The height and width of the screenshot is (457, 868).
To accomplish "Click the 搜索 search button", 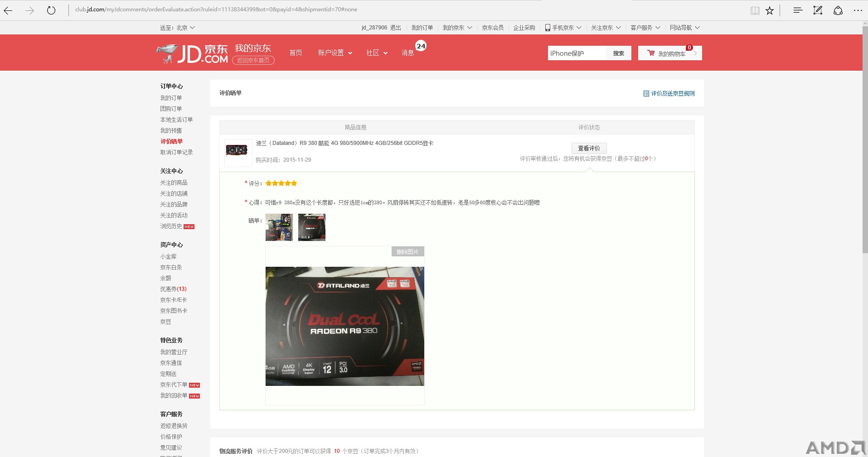I will pos(619,53).
